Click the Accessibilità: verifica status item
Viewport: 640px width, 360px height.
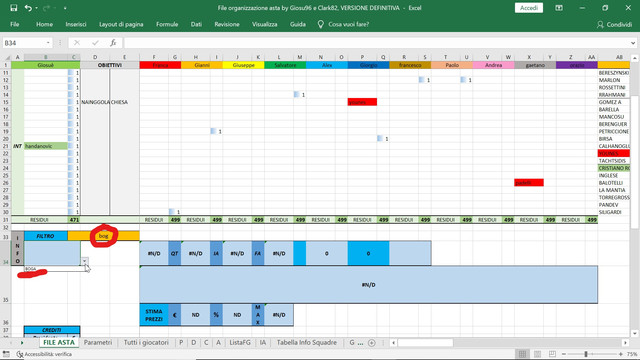coord(44,354)
